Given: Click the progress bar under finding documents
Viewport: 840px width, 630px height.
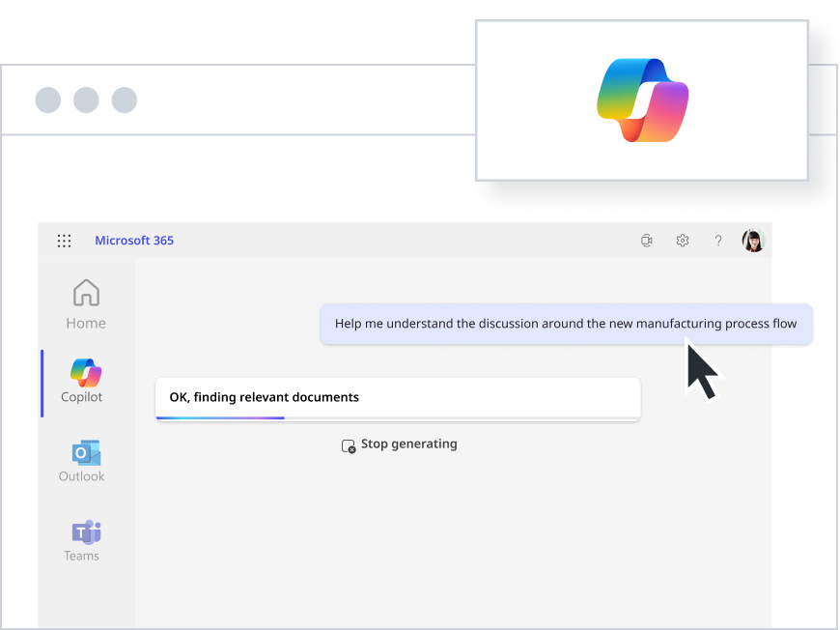Looking at the screenshot, I should (398, 418).
